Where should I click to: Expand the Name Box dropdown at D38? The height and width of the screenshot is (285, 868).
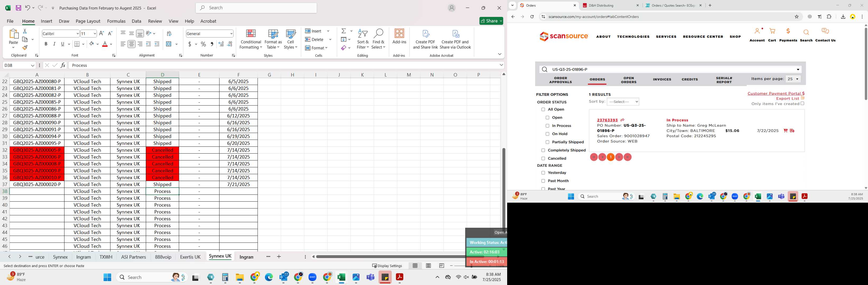tap(33, 65)
